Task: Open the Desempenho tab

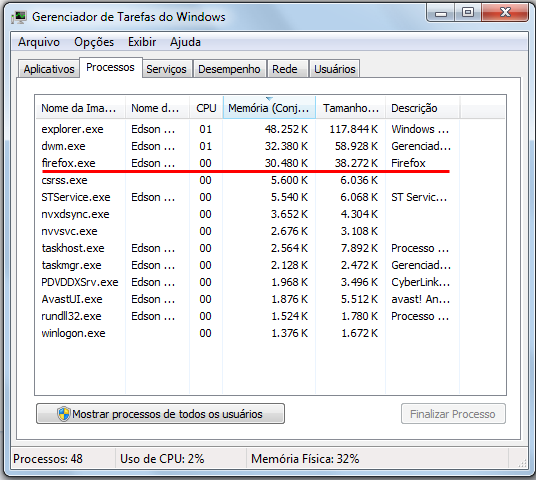Action: click(229, 69)
